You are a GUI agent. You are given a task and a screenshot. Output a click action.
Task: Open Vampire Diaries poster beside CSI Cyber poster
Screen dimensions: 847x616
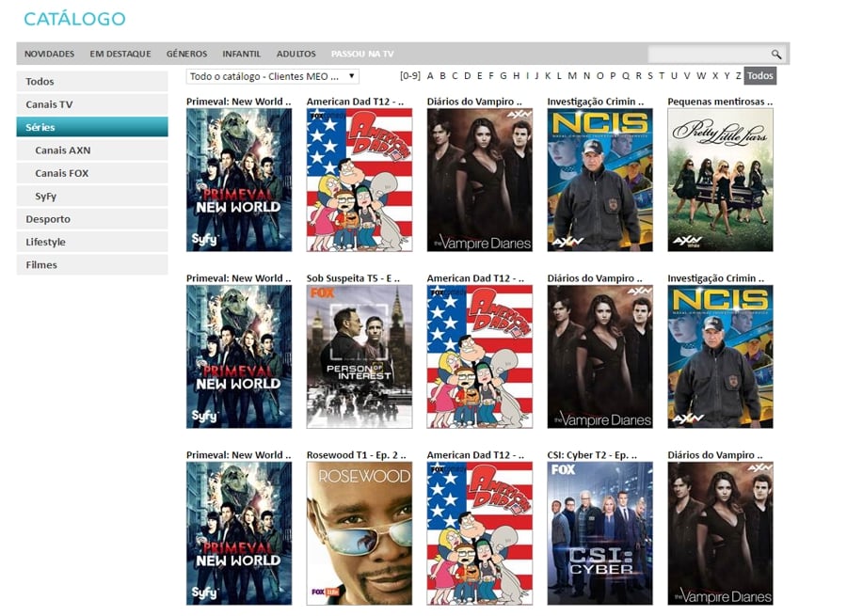coord(720,533)
